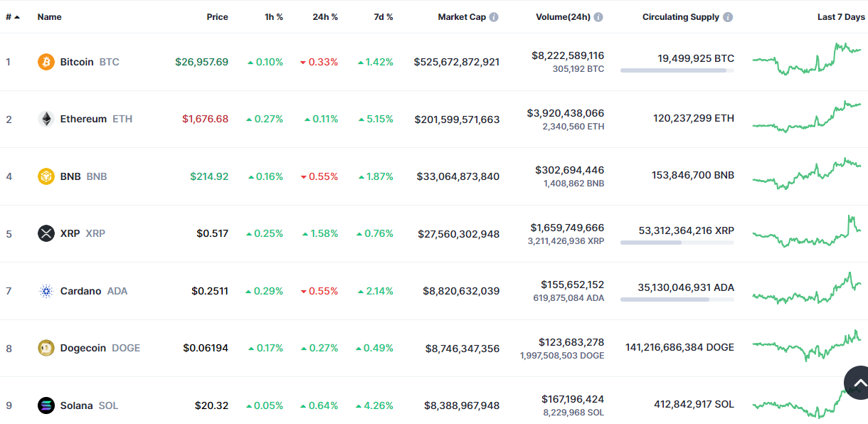868x424 pixels.
Task: Click Cardano volume $155,652,152
Action: coord(573,285)
